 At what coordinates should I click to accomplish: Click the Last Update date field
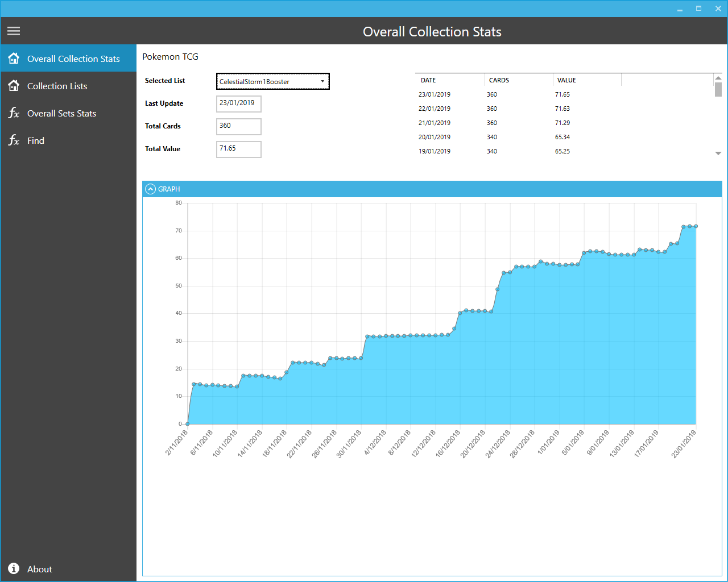239,104
